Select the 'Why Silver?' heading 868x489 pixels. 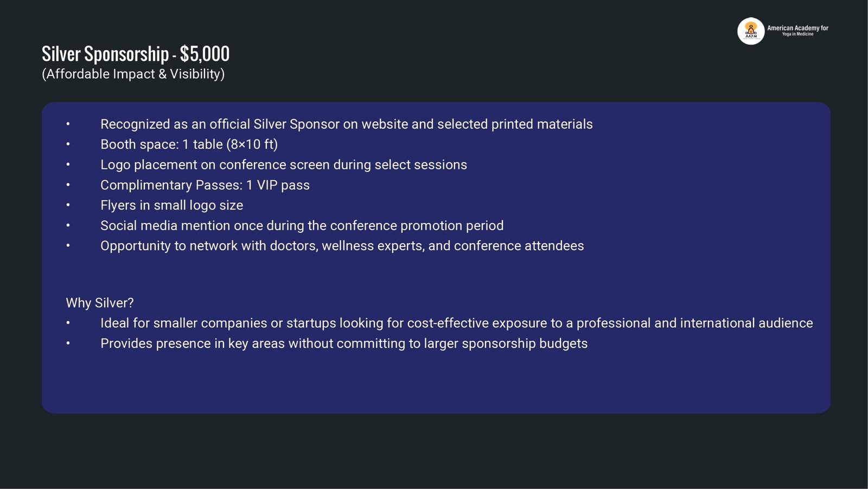point(100,303)
